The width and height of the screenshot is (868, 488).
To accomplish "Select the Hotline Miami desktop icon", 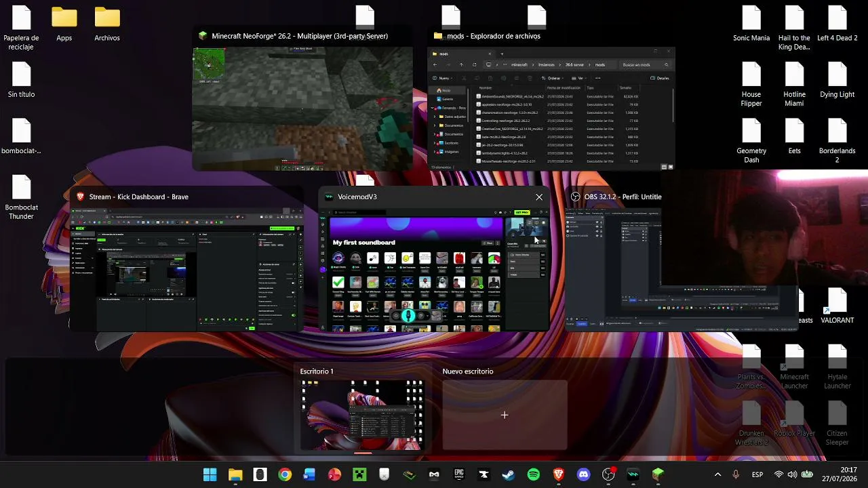I will (x=795, y=85).
